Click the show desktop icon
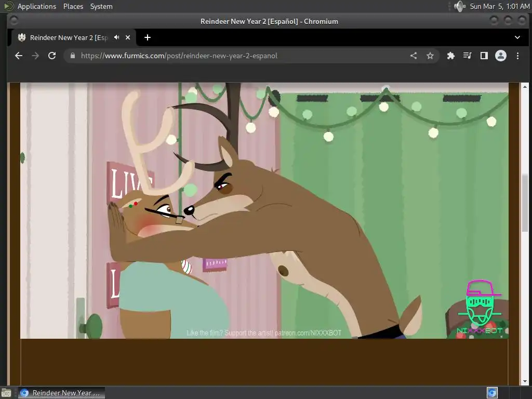532x399 pixels. [x=6, y=393]
